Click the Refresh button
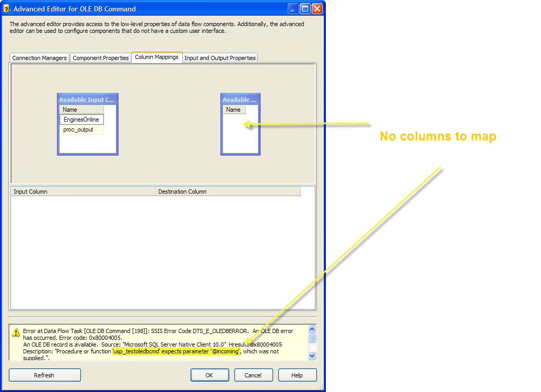Image resolution: width=541 pixels, height=392 pixels. (45, 375)
